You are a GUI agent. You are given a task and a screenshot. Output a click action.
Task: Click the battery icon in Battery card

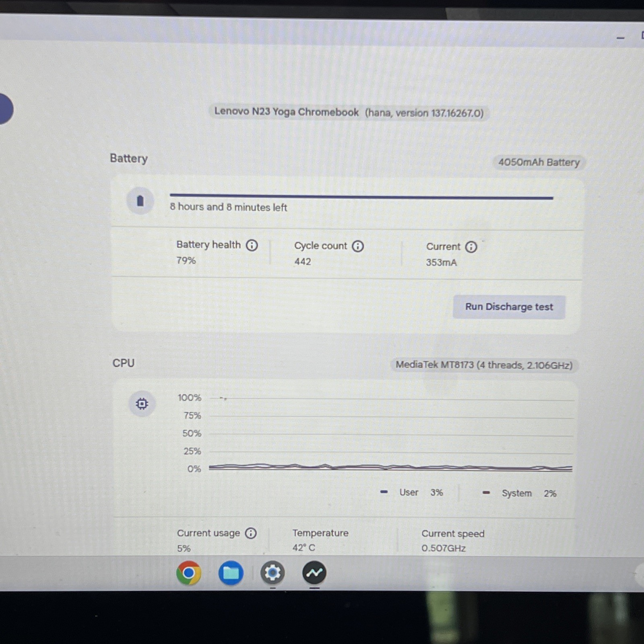(140, 200)
